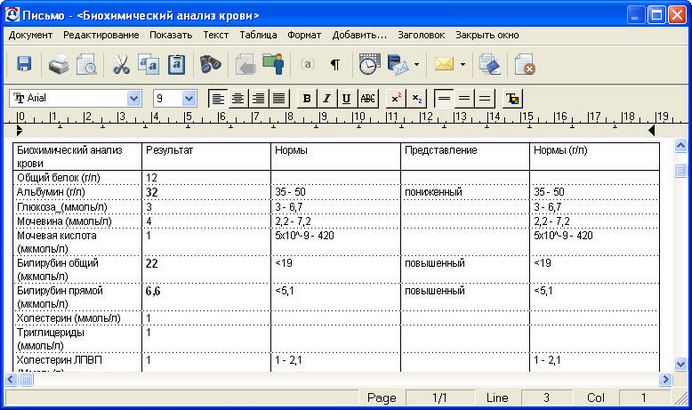Click the пониженный cell
The image size is (692, 410).
click(x=465, y=192)
